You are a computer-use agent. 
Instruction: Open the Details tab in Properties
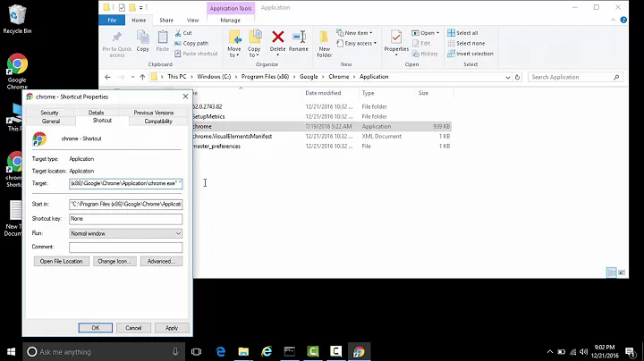point(96,113)
